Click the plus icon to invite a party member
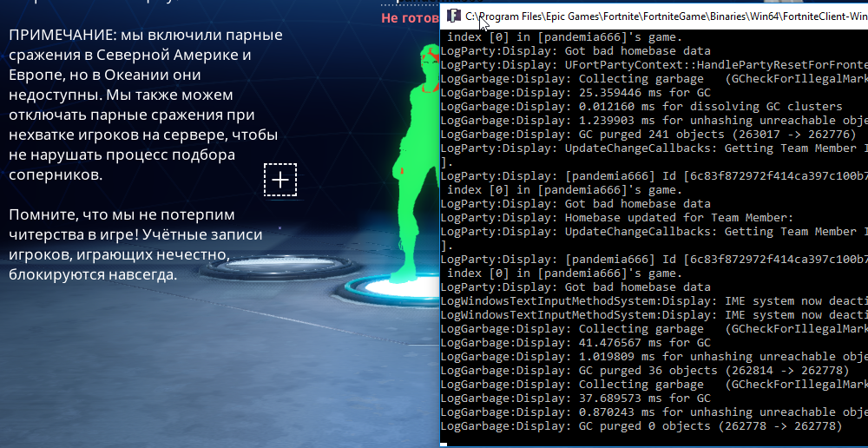This screenshot has width=868, height=448. click(280, 180)
